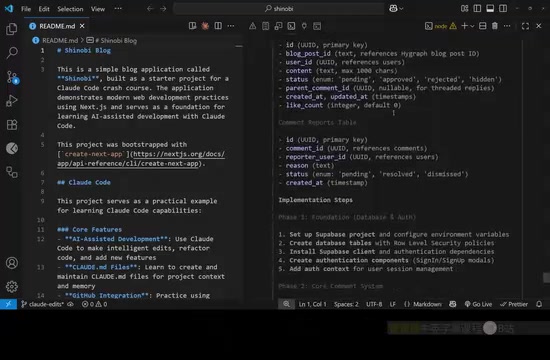Click 'Implementation Steps' in terminal output

coord(315,200)
